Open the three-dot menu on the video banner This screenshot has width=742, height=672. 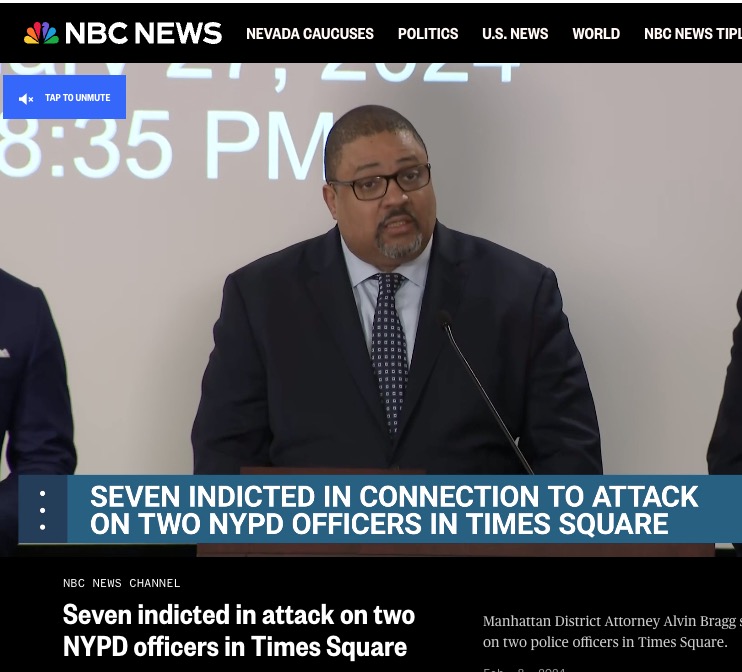(x=43, y=510)
